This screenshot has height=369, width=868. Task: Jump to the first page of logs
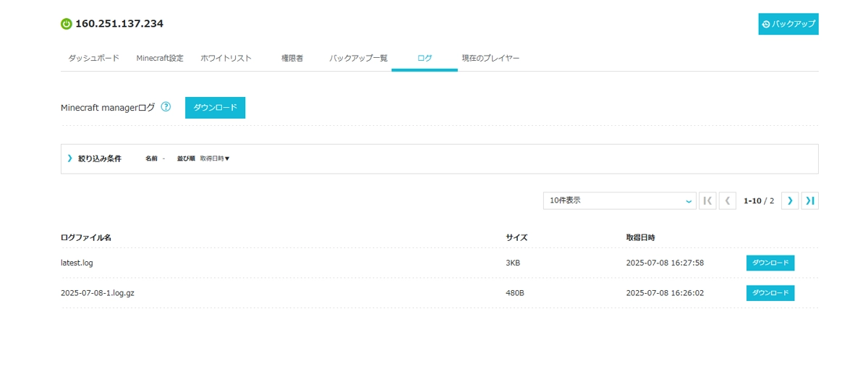707,200
